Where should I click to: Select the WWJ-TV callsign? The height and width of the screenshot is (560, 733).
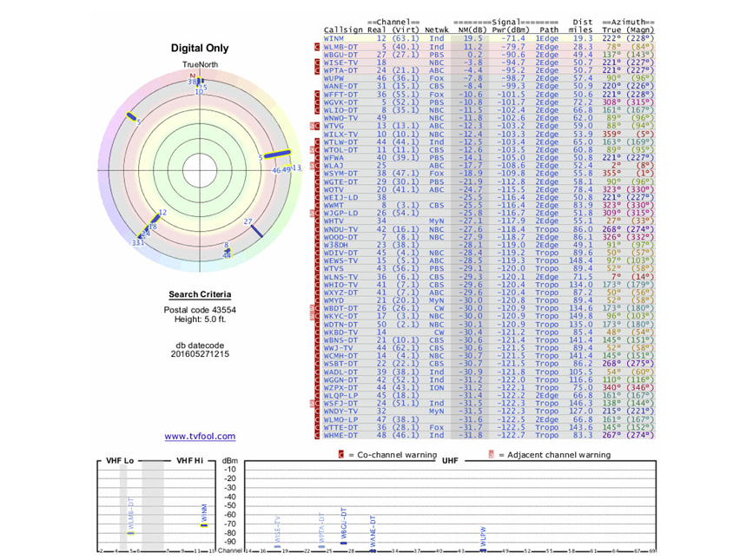[x=339, y=348]
